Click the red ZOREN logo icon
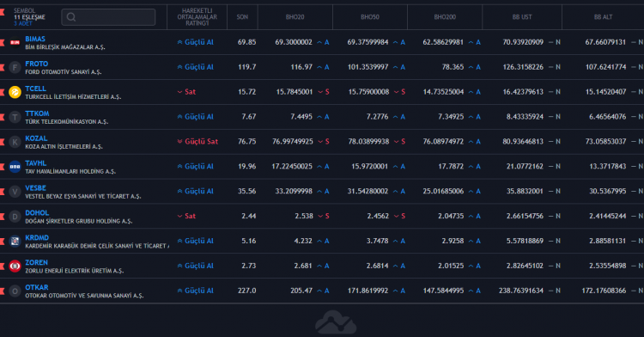This screenshot has width=644, height=337. point(15,266)
